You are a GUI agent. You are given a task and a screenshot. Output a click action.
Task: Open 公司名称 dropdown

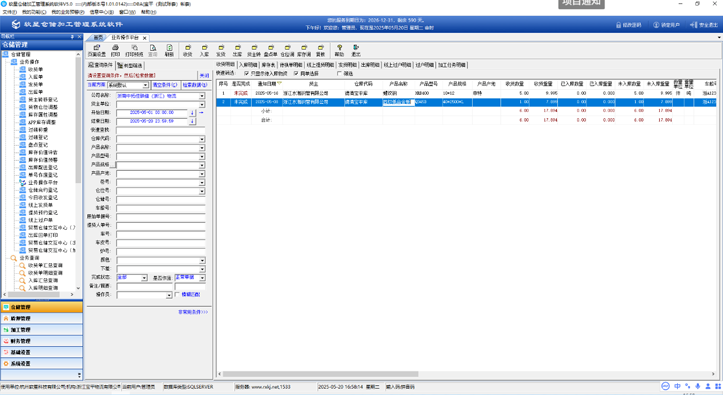click(x=202, y=96)
